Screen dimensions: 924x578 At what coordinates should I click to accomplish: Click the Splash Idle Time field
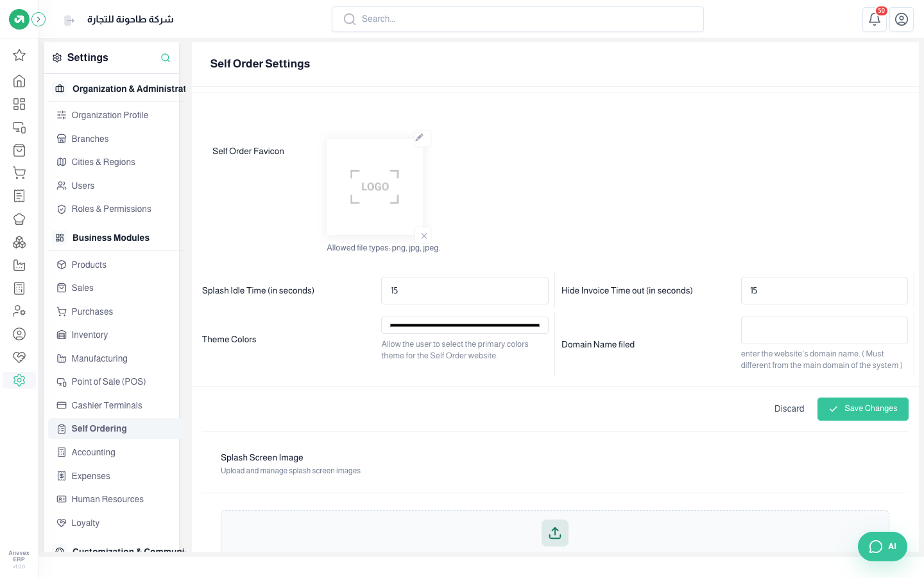(x=465, y=290)
